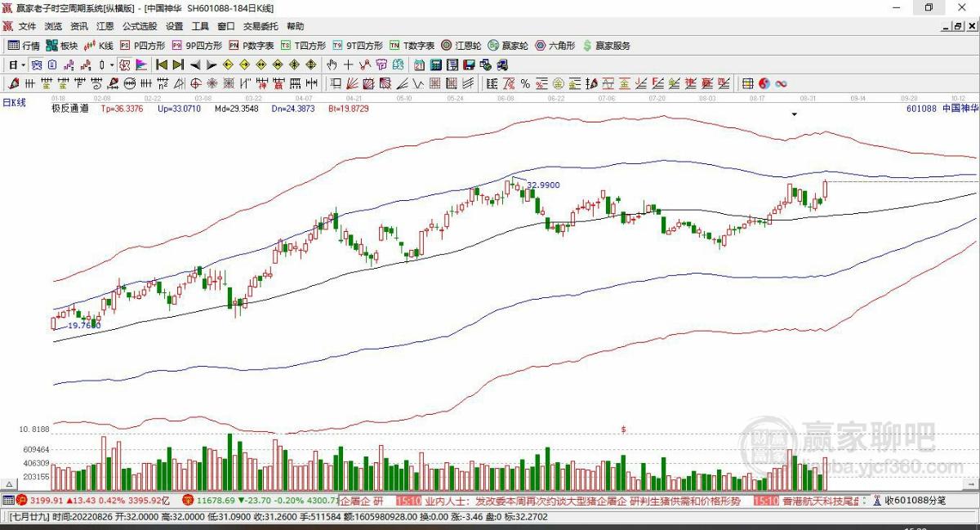Open the 资讯 menu
This screenshot has height=530, width=980.
click(x=79, y=27)
